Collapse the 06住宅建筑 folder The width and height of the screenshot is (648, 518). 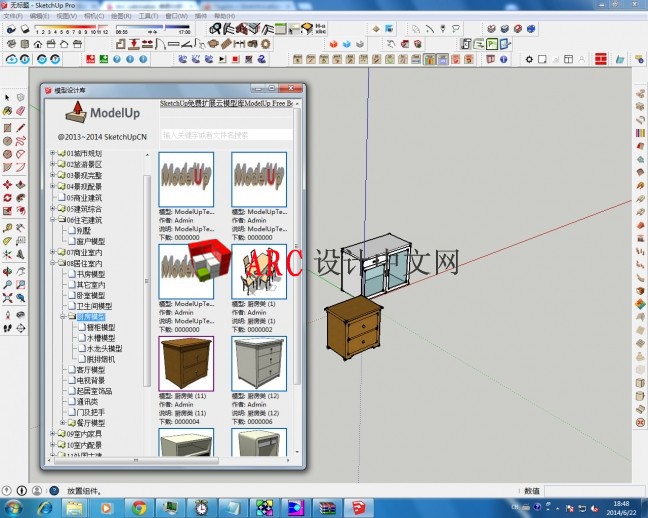(x=53, y=220)
